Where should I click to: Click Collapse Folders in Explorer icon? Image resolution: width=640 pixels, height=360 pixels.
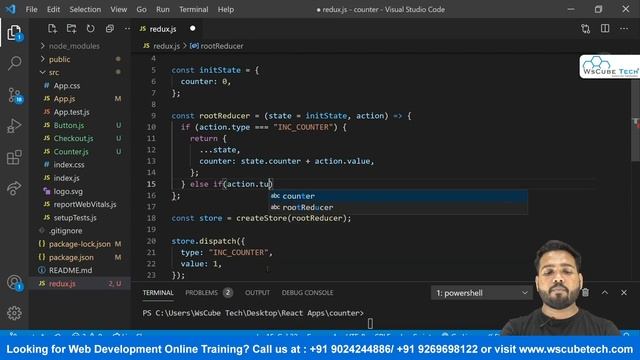pos(109,29)
